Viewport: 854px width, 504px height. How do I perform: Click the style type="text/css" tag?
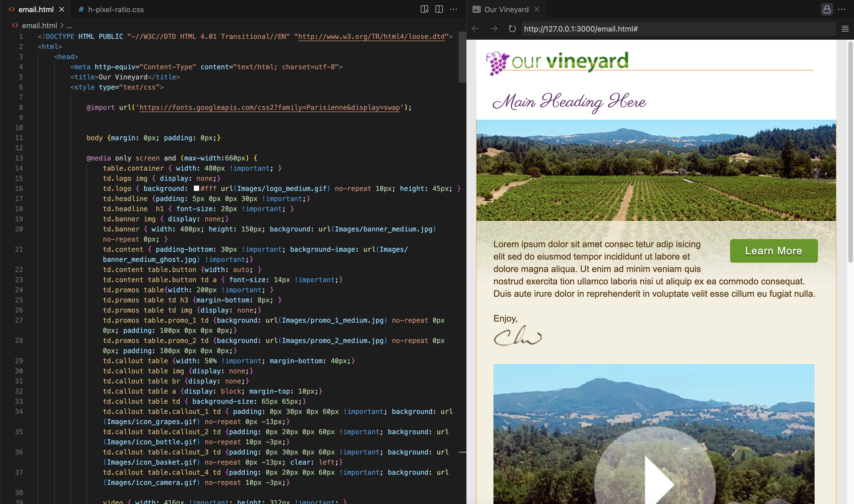click(x=117, y=87)
